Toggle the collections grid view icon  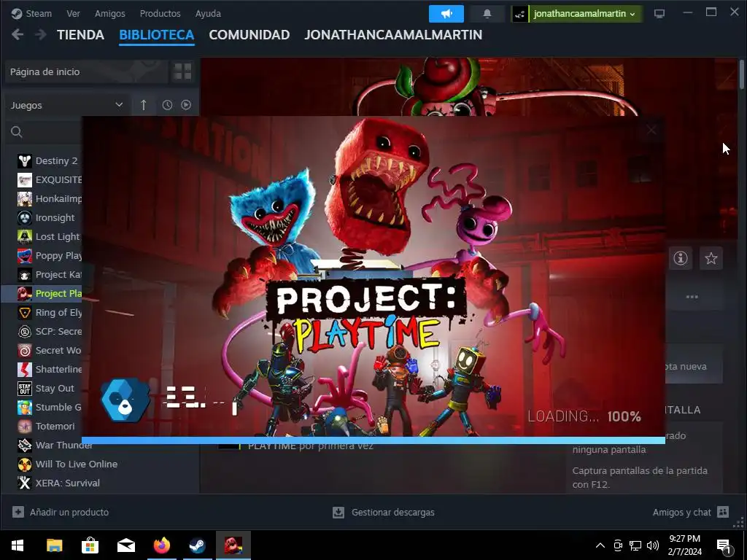click(x=182, y=72)
